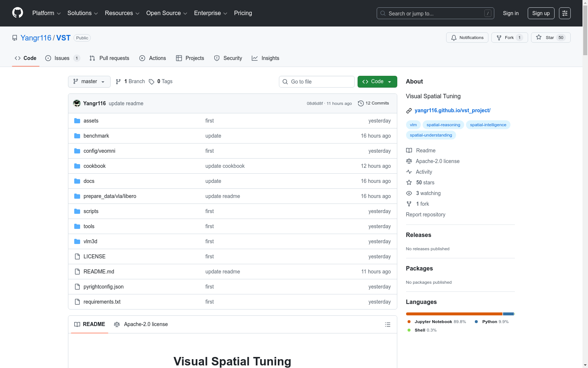
Task: Click the Go to file search field
Action: (x=317, y=82)
